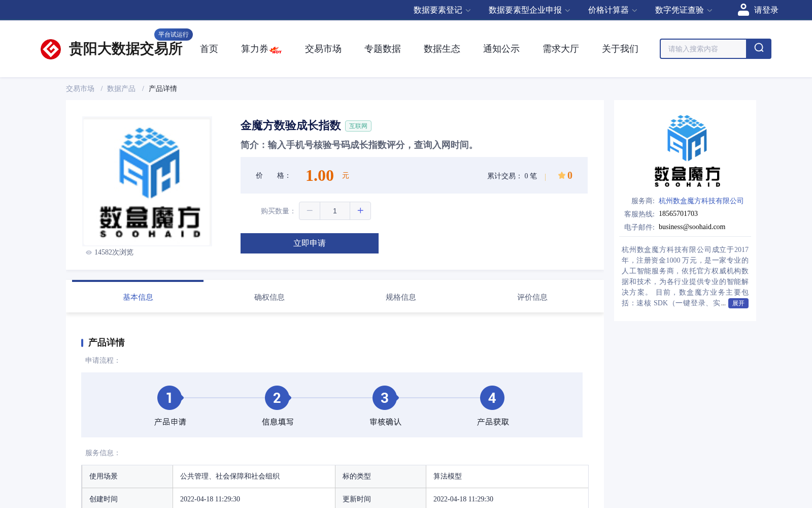Screen dimensions: 812x508
Task: Open 算力券 navigation item
Action: (x=254, y=49)
